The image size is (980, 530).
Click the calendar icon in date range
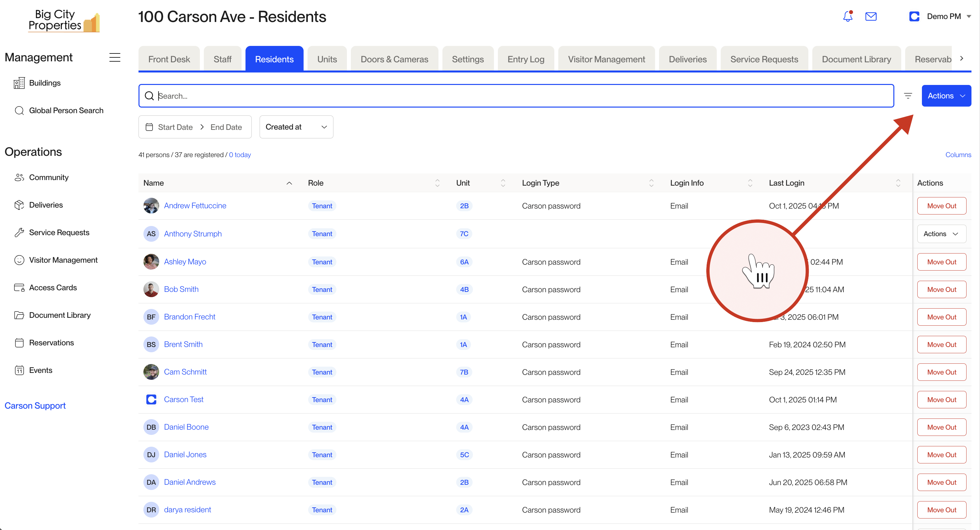click(149, 127)
